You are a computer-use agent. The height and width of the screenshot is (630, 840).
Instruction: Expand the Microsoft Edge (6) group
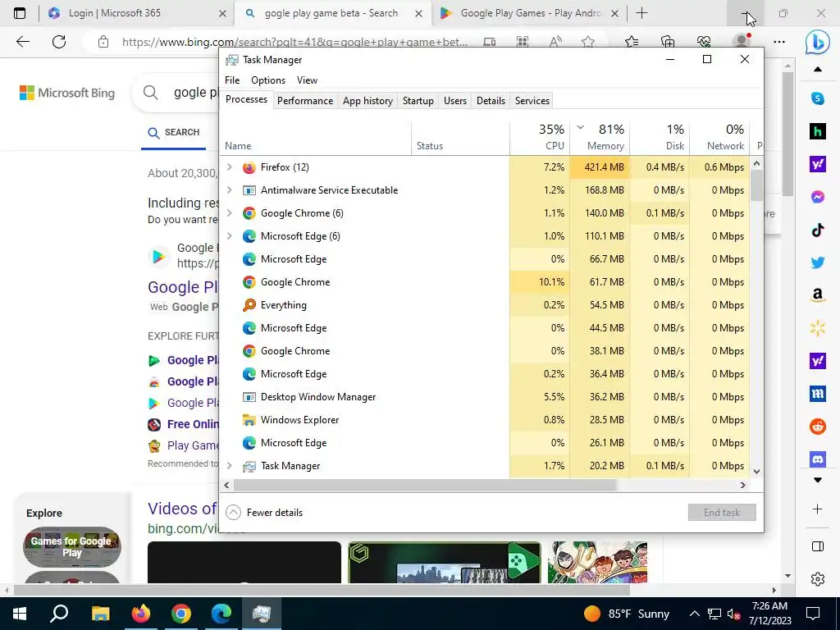coord(230,236)
